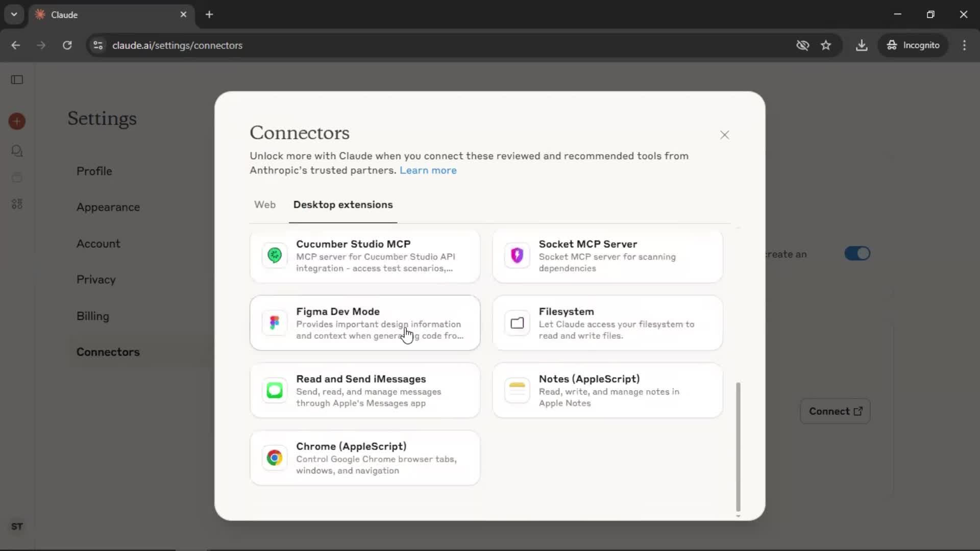Toggle the blue switch in Settings background

pos(857,254)
